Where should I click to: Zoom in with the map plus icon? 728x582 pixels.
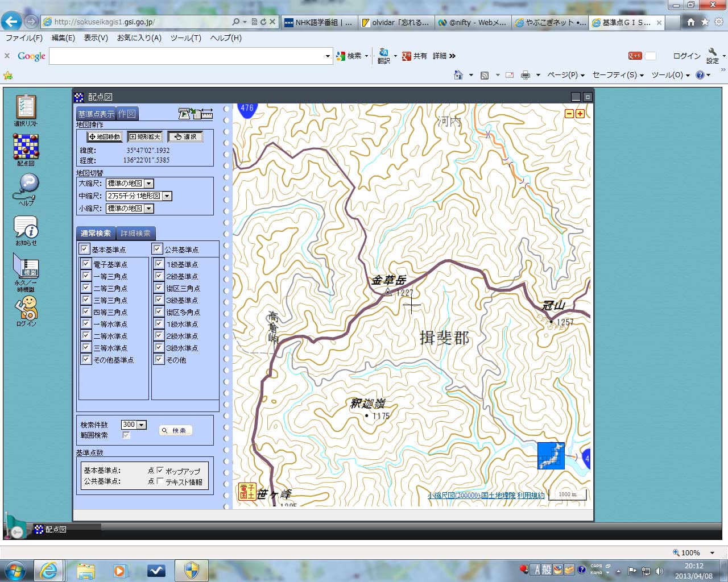pos(580,114)
